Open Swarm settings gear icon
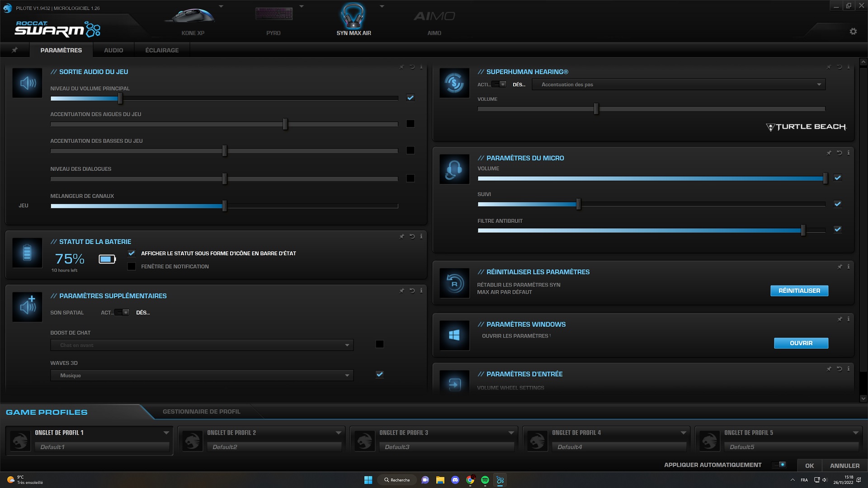Image resolution: width=868 pixels, height=488 pixels. [x=853, y=31]
